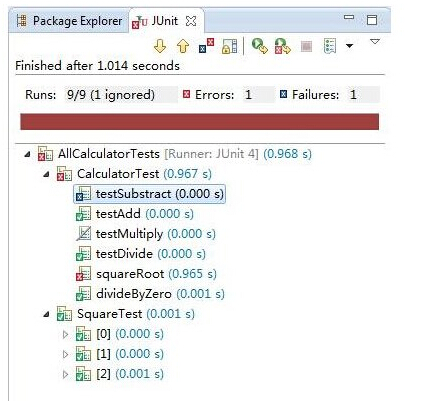This screenshot has width=447, height=401.
Task: Click the Stop JUnit Test Run icon
Action: pos(306,46)
